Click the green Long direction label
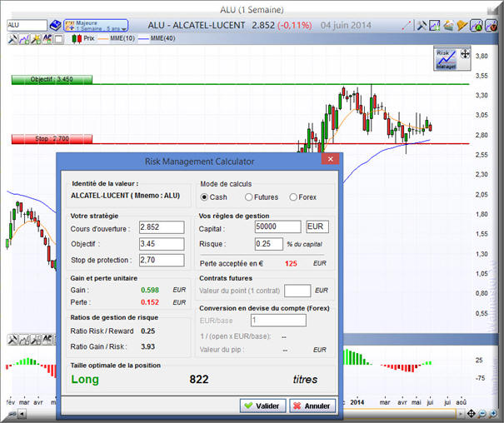This screenshot has height=423, width=504. pyautogui.click(x=85, y=380)
